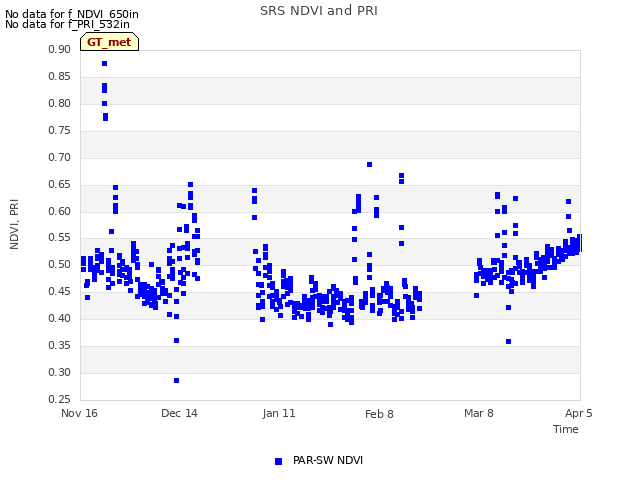
Task: Click the early-February outlier point near 0.69
Action: (369, 164)
